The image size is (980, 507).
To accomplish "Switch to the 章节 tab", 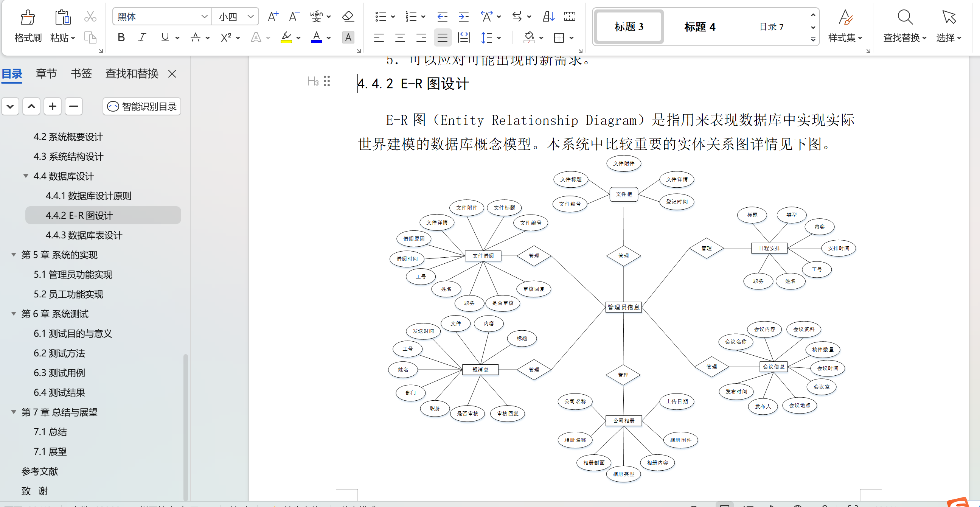I will click(46, 73).
